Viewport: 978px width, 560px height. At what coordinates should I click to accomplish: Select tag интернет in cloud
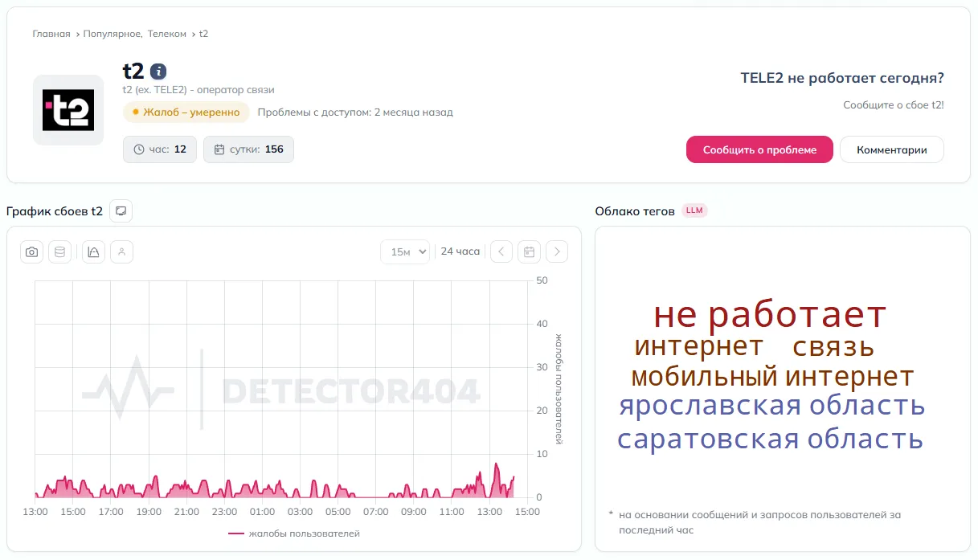pyautogui.click(x=698, y=346)
